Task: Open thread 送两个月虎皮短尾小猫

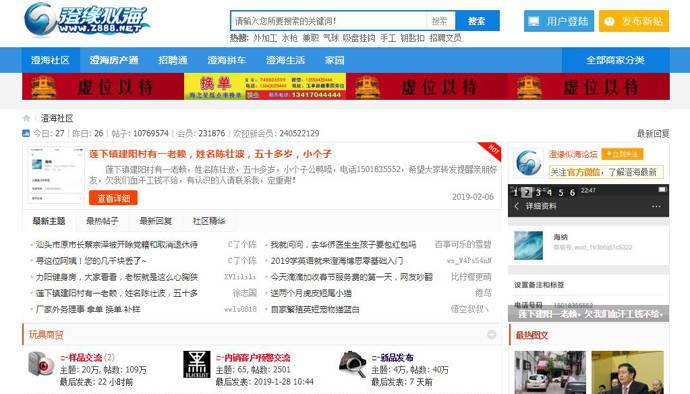Action: 311,293
